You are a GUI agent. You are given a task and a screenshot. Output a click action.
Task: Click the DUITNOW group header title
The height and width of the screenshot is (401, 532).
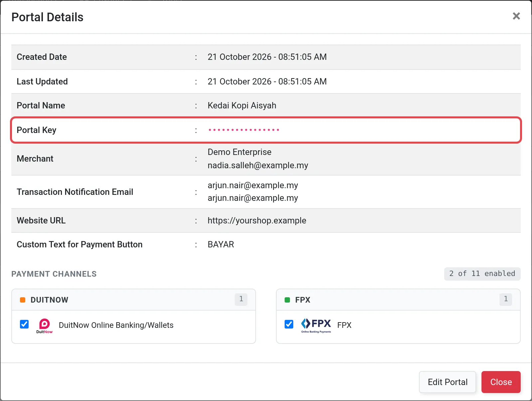pos(49,300)
